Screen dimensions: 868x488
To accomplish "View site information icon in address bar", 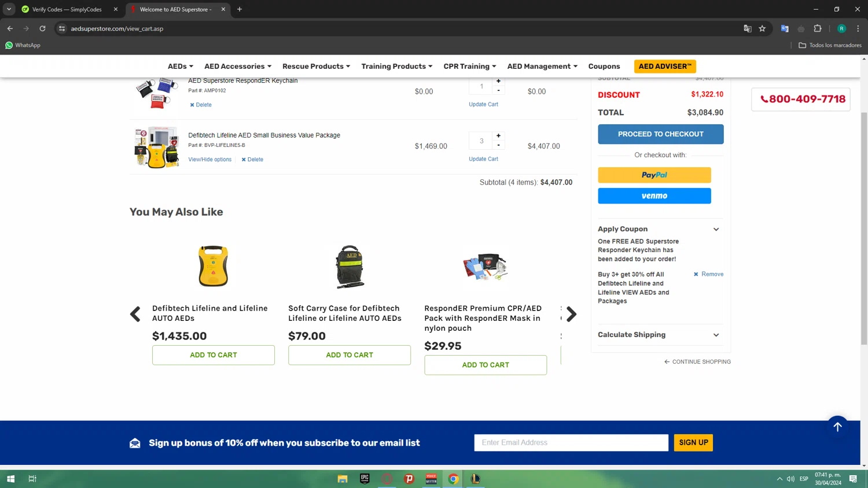I will [62, 28].
